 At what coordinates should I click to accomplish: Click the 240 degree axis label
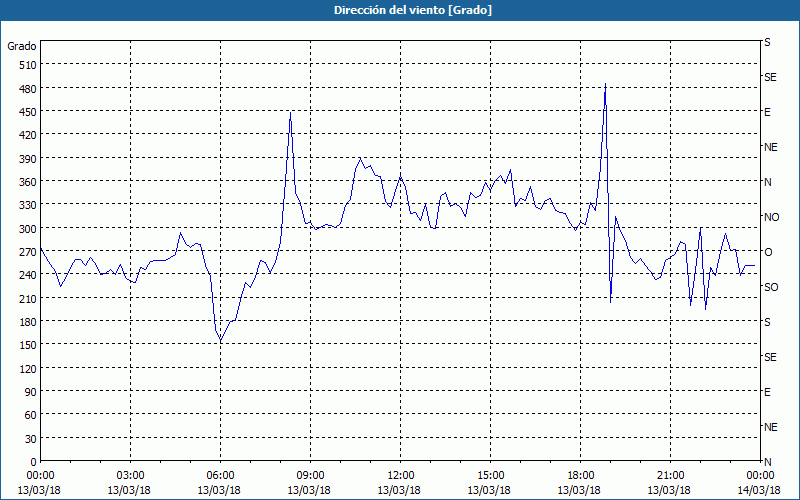[x=28, y=275]
